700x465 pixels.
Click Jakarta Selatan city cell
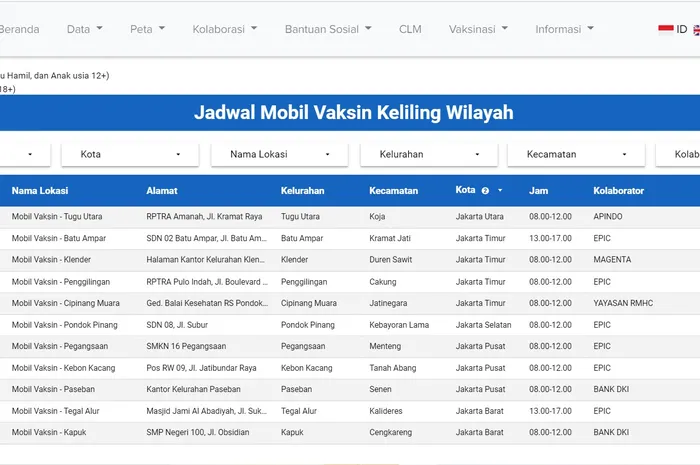pyautogui.click(x=483, y=325)
